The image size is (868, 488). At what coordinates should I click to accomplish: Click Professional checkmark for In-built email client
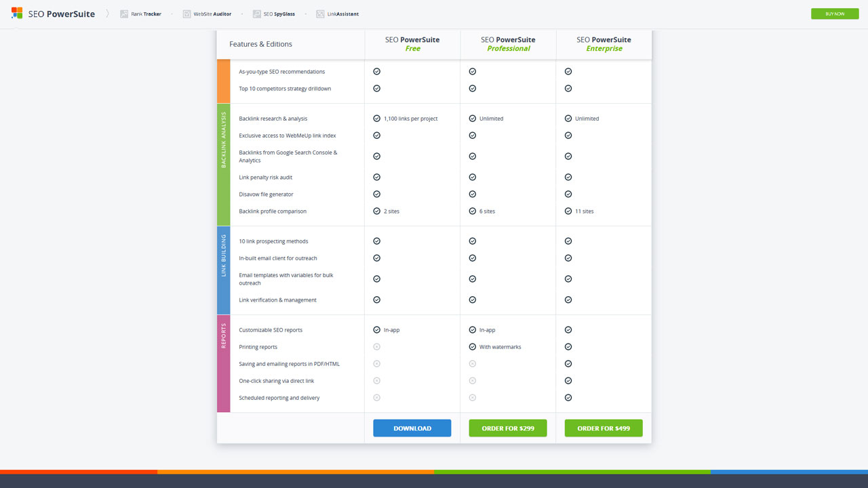pyautogui.click(x=473, y=258)
